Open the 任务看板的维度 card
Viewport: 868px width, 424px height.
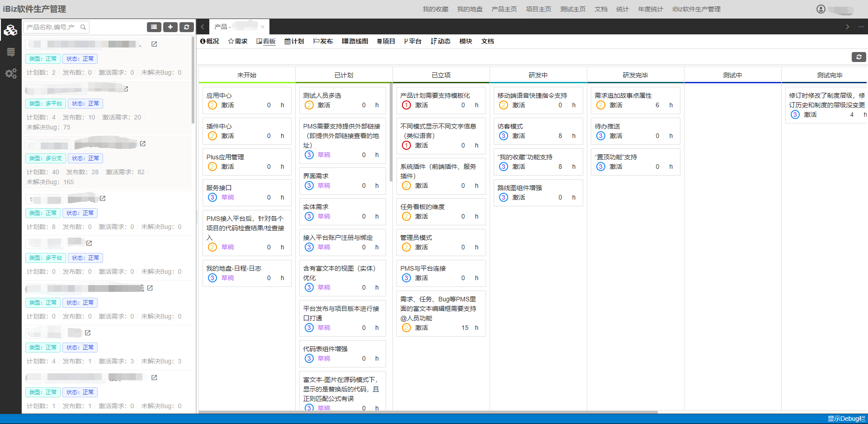[441, 212]
